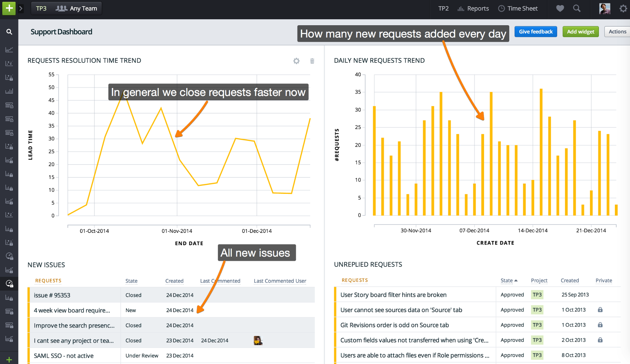The width and height of the screenshot is (630, 364).
Task: Click the user avatar thumbnail
Action: pos(604,8)
